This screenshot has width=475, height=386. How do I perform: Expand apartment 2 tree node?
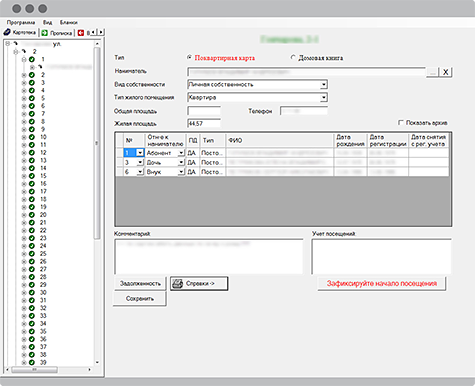[x=24, y=75]
